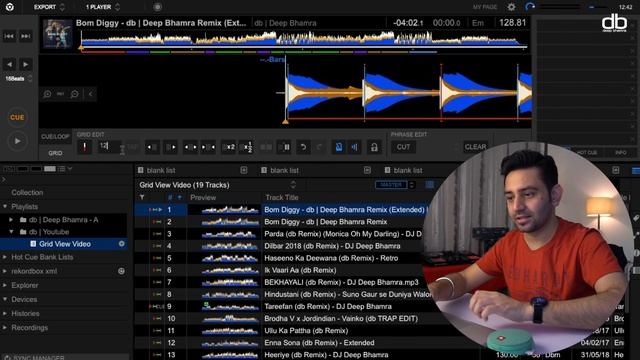The width and height of the screenshot is (640, 360).
Task: Switch to the CUE/LOOP tab
Action: (x=55, y=137)
